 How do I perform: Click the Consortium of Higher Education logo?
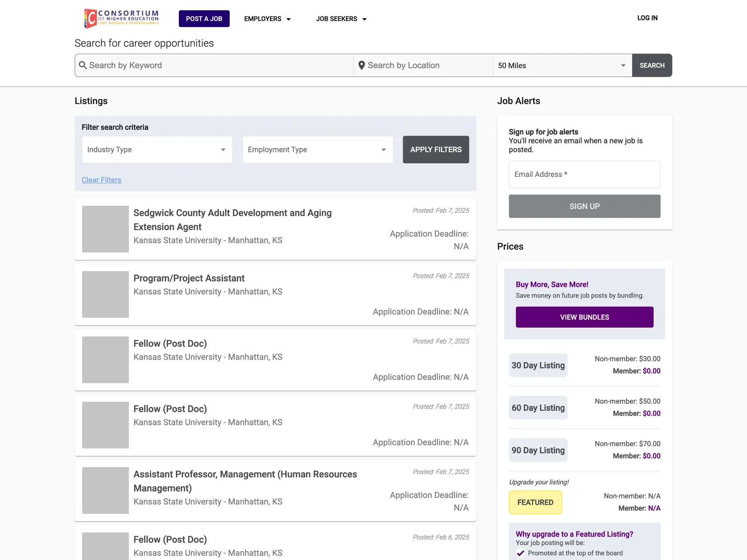[121, 19]
